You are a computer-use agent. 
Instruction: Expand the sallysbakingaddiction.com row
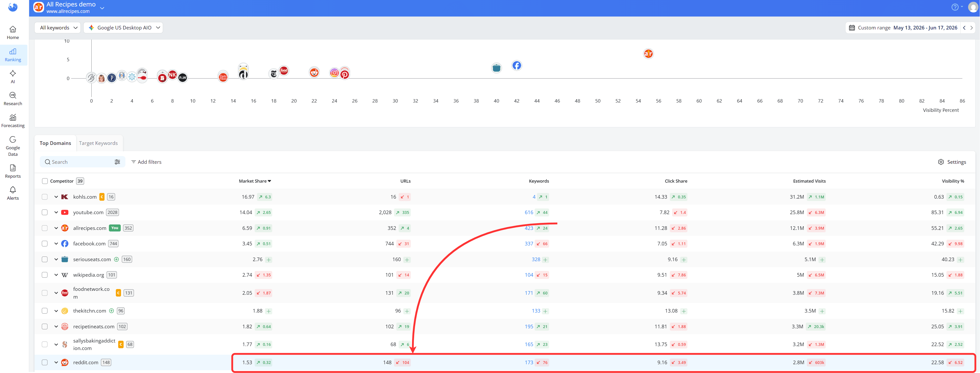56,344
